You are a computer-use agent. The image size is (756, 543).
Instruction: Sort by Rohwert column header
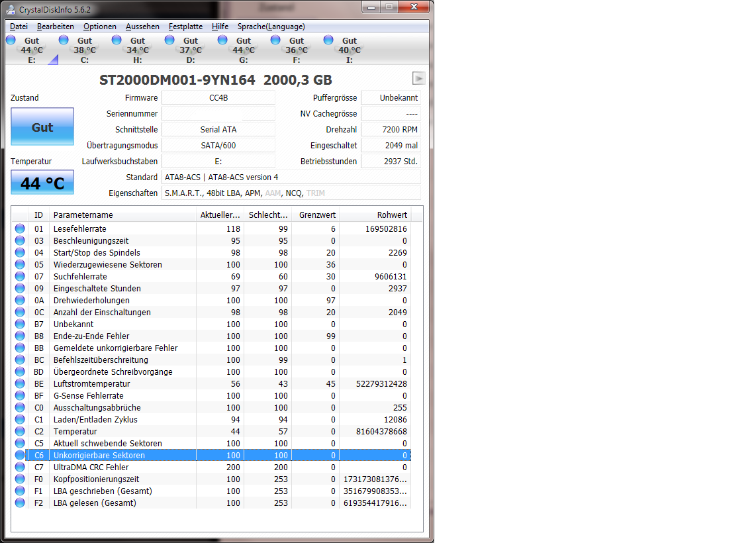[x=375, y=215]
